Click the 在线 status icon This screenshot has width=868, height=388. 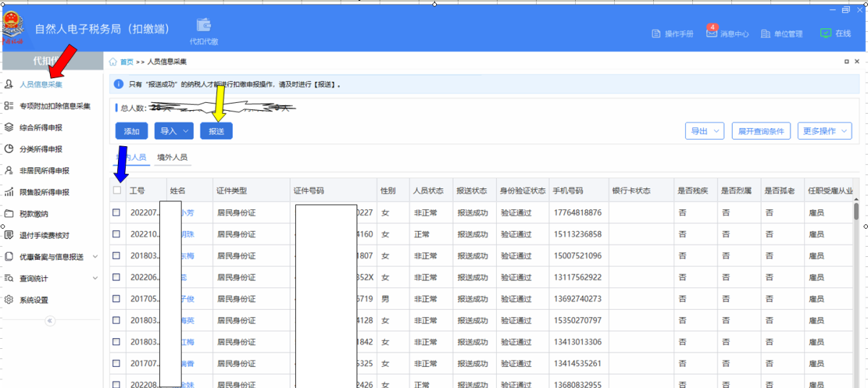click(825, 33)
